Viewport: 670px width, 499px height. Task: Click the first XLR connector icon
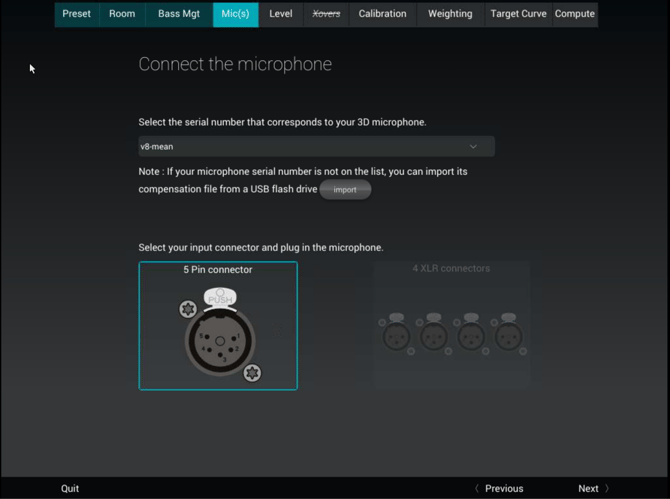click(x=395, y=333)
